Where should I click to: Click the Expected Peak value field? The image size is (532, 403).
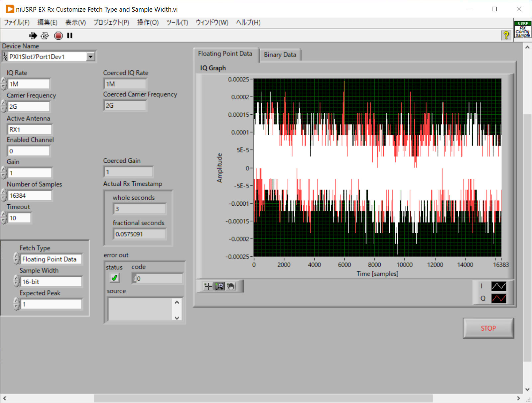click(51, 304)
